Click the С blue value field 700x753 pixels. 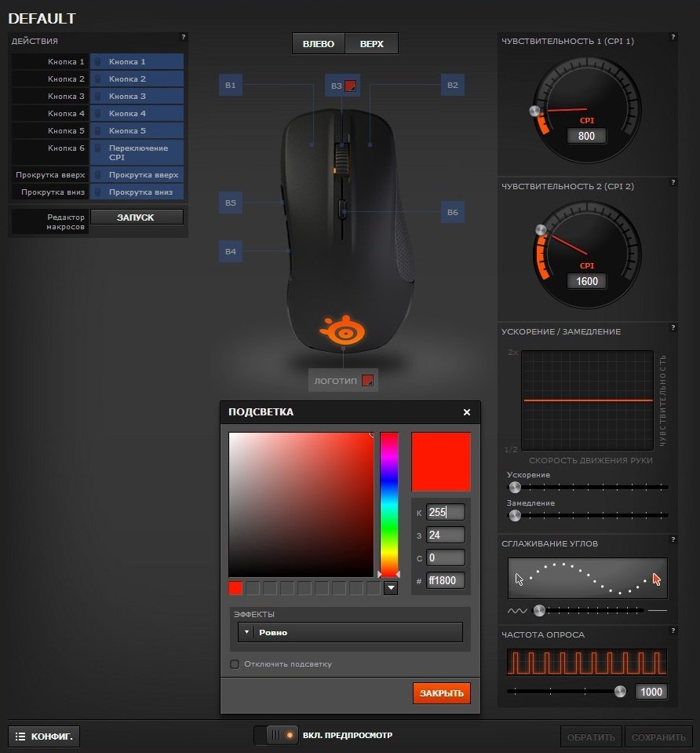pos(445,557)
